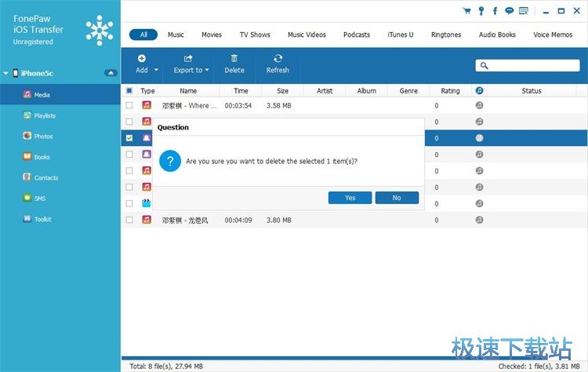Open the shopping cart purchase icon

tap(467, 11)
